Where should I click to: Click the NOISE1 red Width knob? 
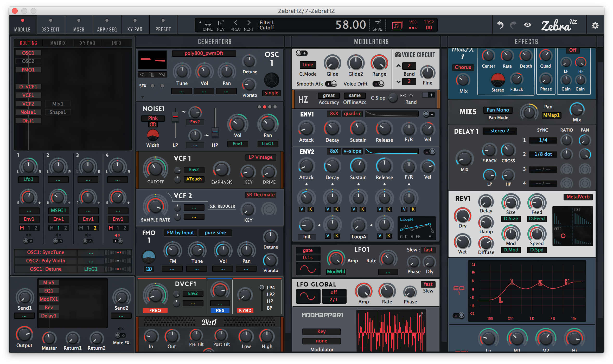pyautogui.click(x=153, y=135)
